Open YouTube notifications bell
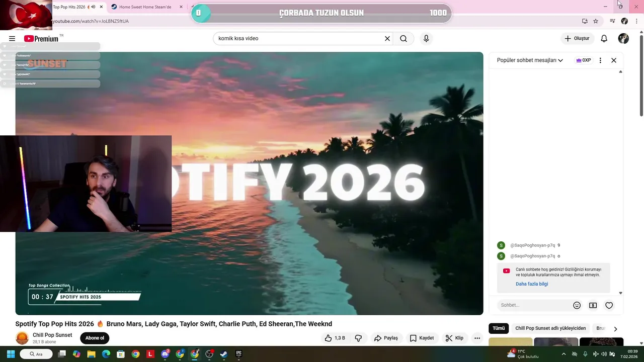This screenshot has height=362, width=644. pyautogui.click(x=604, y=39)
